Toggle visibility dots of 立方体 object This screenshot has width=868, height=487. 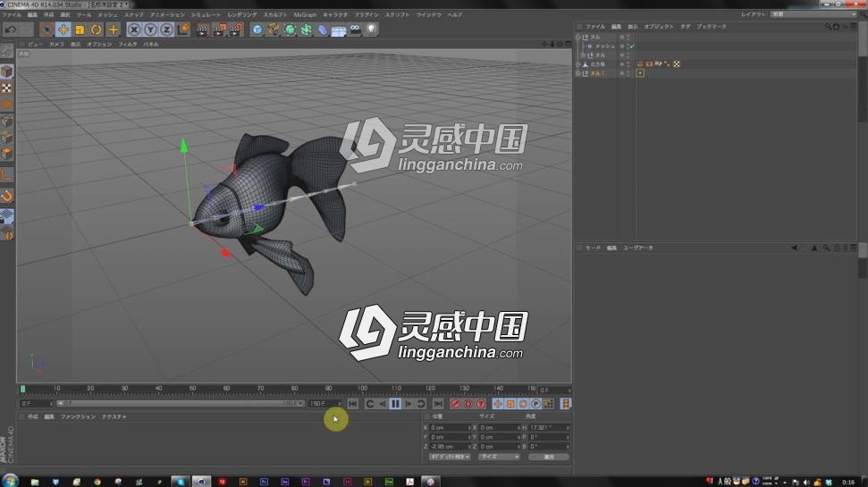pos(628,64)
